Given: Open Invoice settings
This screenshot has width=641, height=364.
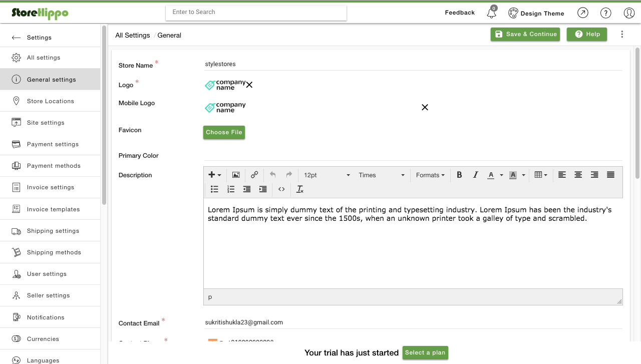Looking at the screenshot, I should click(50, 187).
